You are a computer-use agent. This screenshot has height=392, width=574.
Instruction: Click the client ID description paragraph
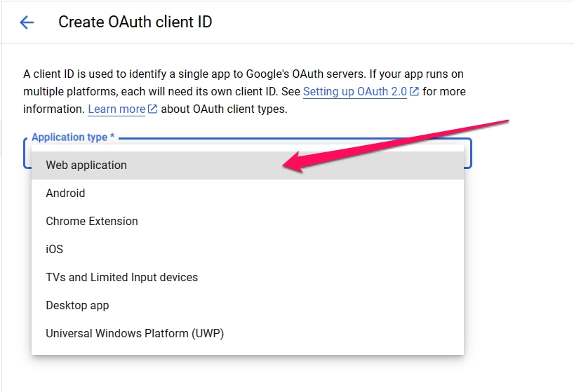(244, 91)
